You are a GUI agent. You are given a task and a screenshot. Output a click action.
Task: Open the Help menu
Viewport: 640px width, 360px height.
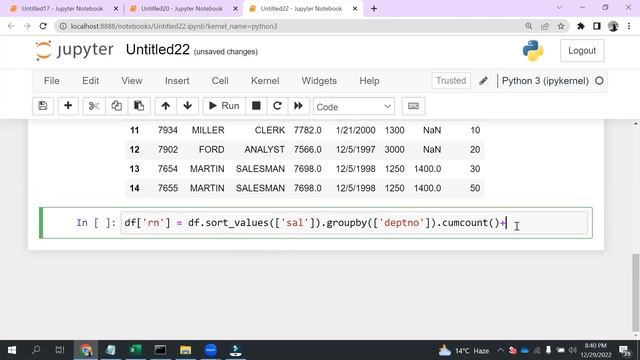369,81
